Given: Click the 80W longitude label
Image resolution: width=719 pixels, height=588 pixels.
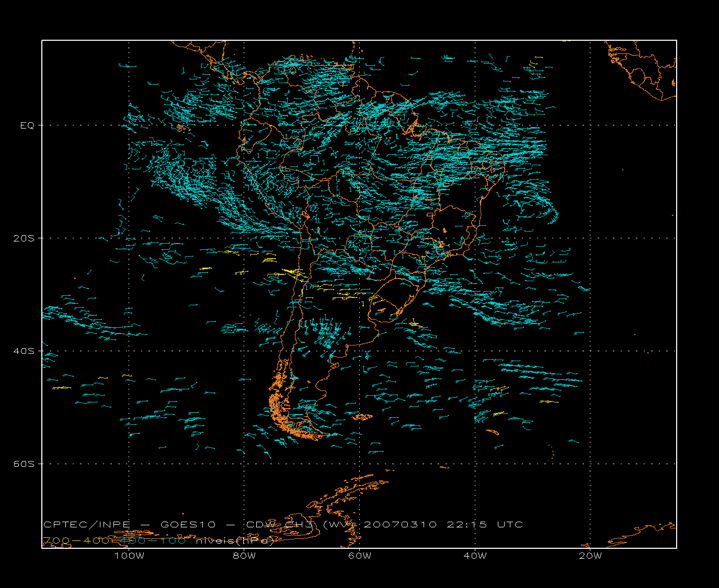Looking at the screenshot, I should pyautogui.click(x=244, y=556).
